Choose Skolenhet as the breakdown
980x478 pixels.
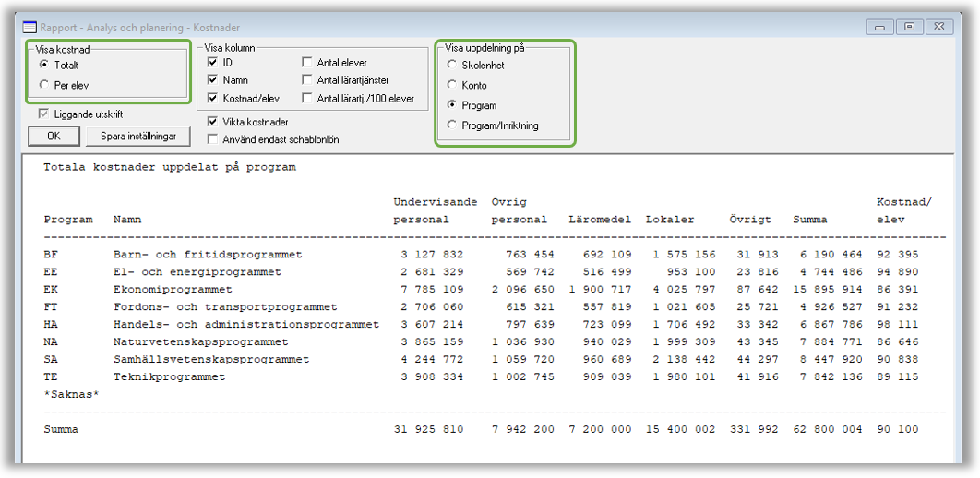point(451,65)
